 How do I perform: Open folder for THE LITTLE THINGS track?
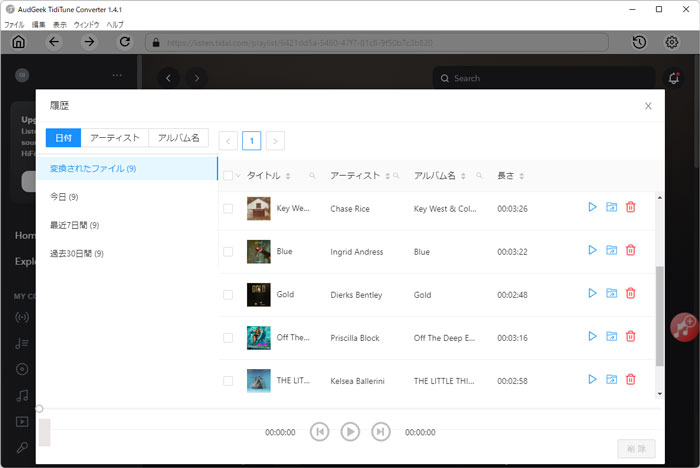pos(611,380)
